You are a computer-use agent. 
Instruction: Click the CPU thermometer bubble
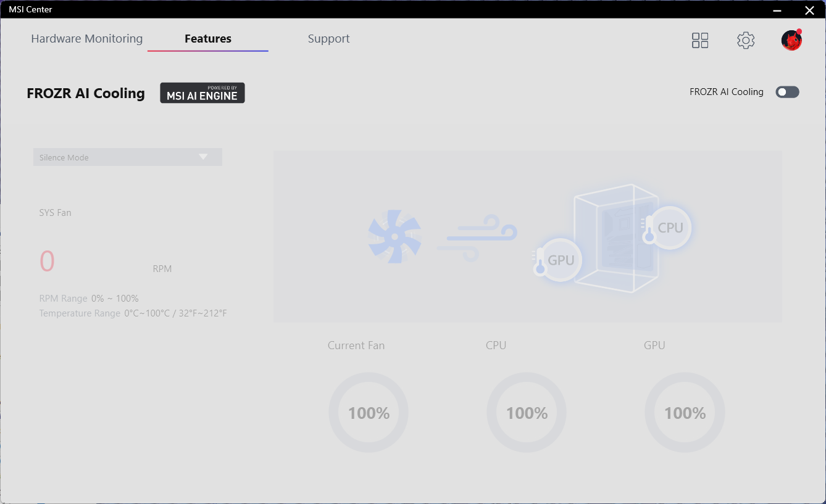[665, 228]
